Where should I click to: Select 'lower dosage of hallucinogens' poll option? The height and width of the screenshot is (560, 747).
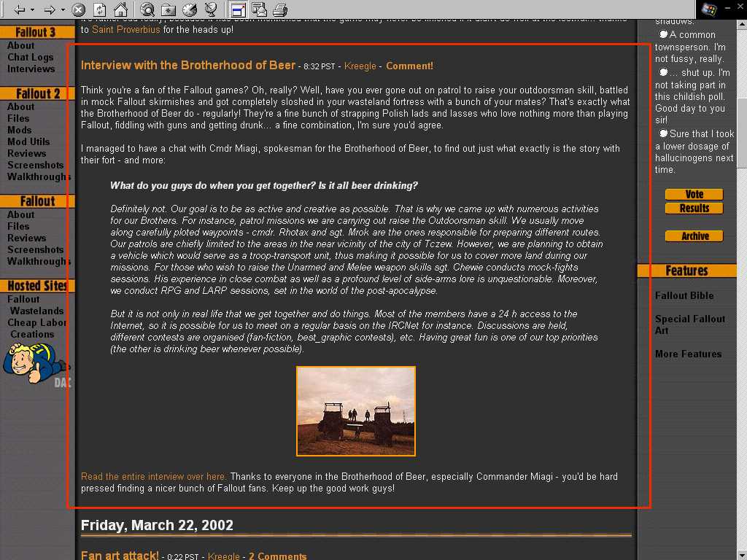(663, 133)
